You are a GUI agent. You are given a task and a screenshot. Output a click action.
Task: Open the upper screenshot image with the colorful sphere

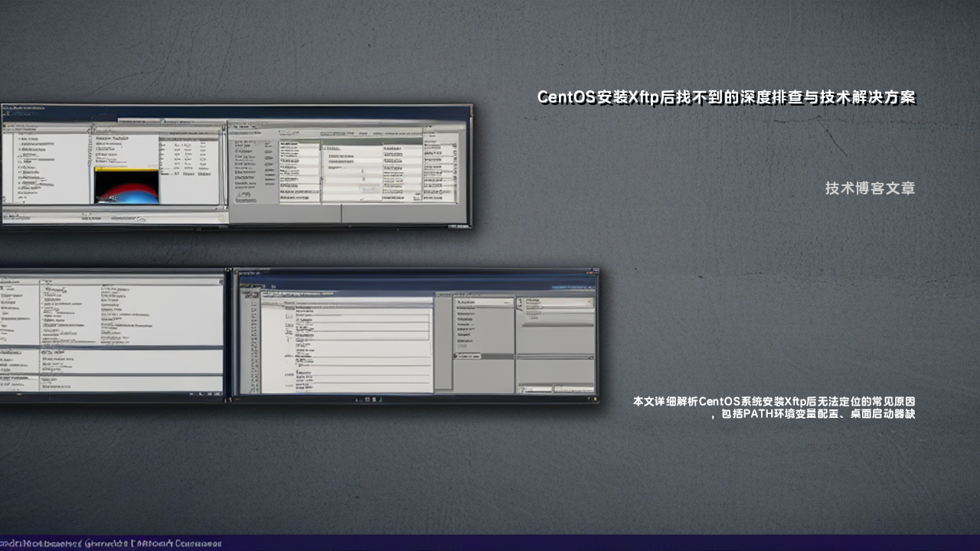pos(236,166)
